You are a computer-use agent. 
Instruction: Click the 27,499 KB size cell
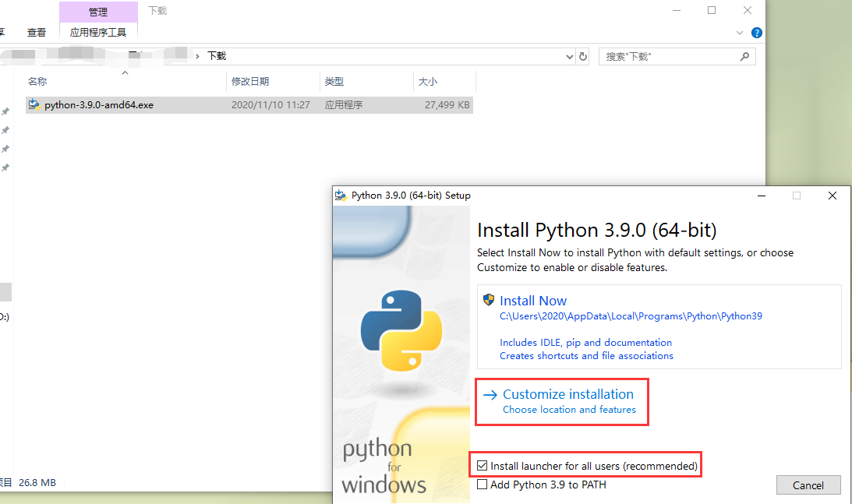(447, 105)
